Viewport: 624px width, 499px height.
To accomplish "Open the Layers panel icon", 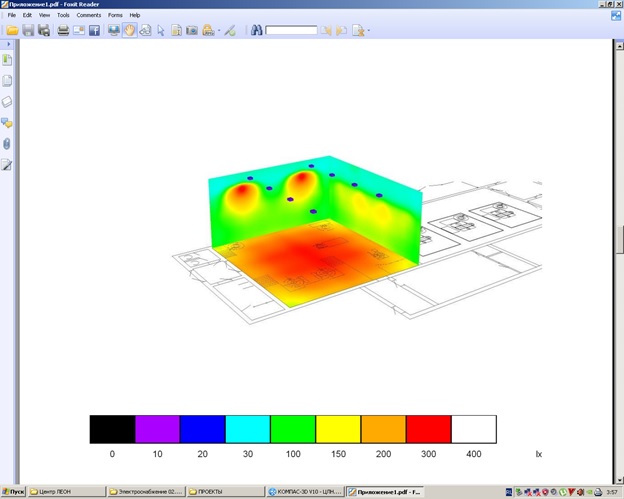I will click(x=7, y=102).
